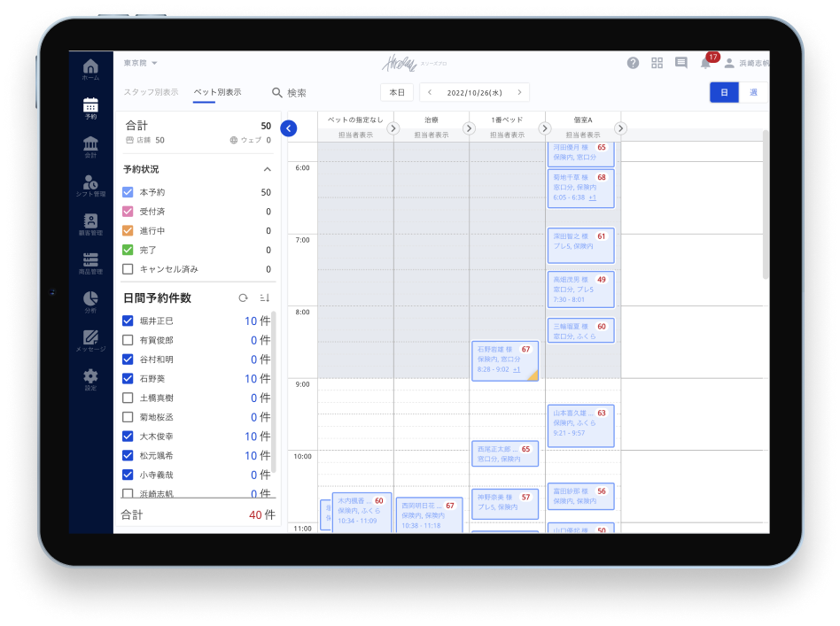
Task: Open user profile 浜崎志帆
Action: (747, 63)
